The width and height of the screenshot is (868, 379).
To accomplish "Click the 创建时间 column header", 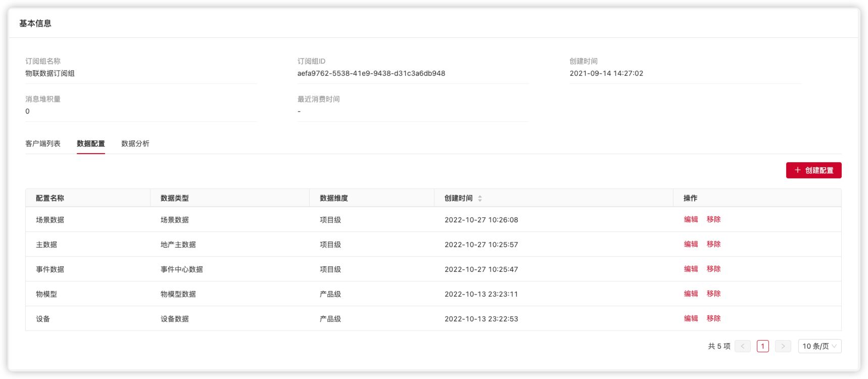I will tap(459, 198).
